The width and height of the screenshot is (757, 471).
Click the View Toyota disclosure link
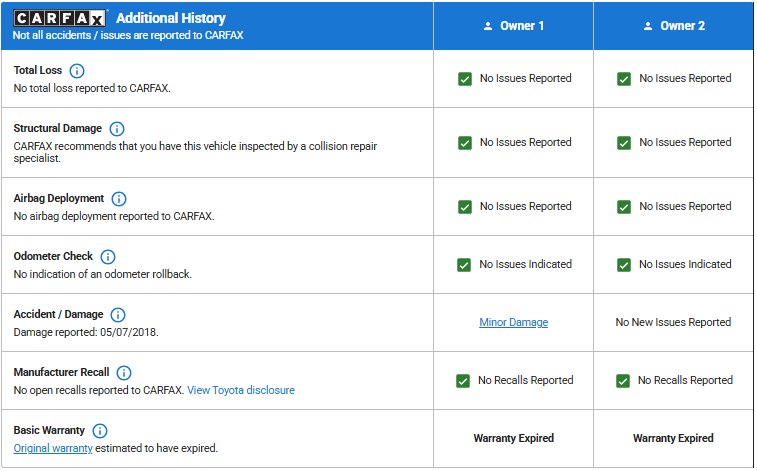click(x=241, y=390)
